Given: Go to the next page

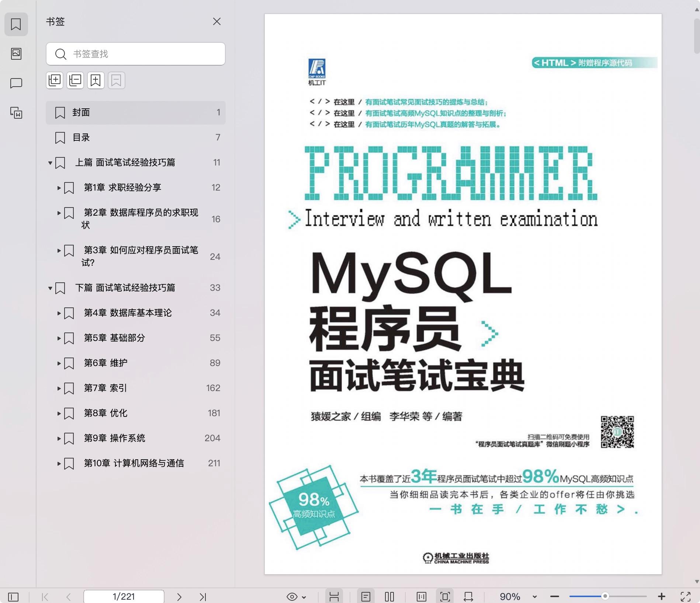Looking at the screenshot, I should click(179, 597).
